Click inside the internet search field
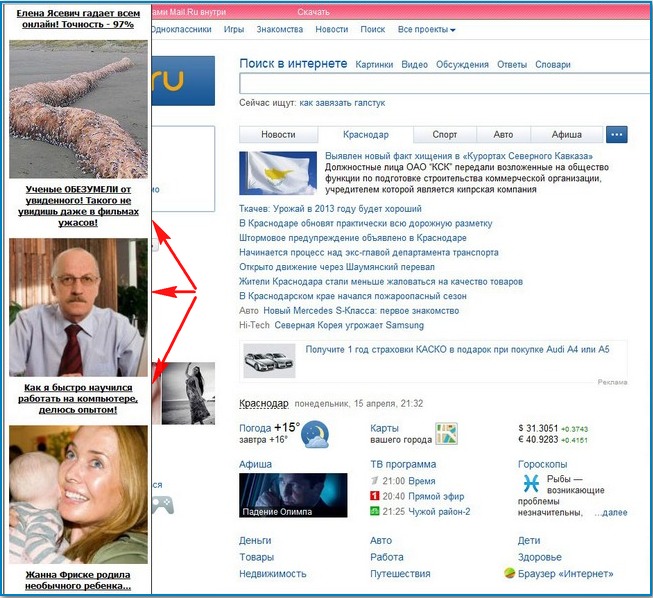This screenshot has height=598, width=653. [430, 84]
